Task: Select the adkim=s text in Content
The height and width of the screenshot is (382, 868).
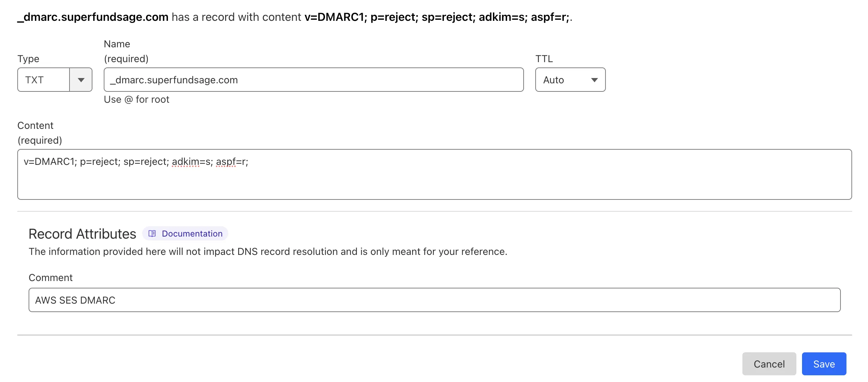Action: click(191, 161)
